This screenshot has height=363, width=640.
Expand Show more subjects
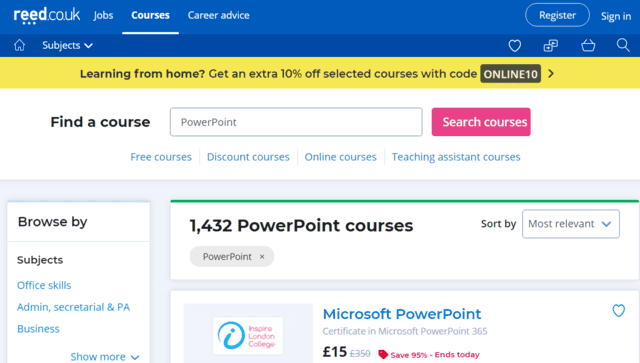tap(104, 356)
